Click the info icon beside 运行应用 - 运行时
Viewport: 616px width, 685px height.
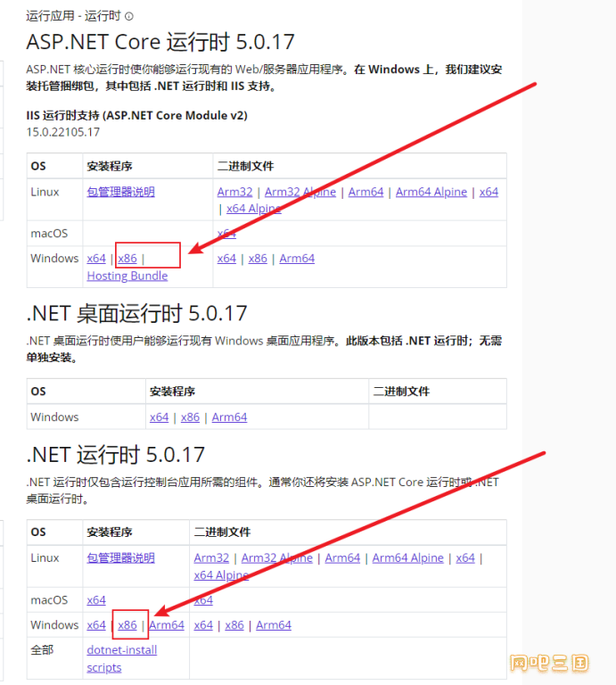pyautogui.click(x=129, y=16)
